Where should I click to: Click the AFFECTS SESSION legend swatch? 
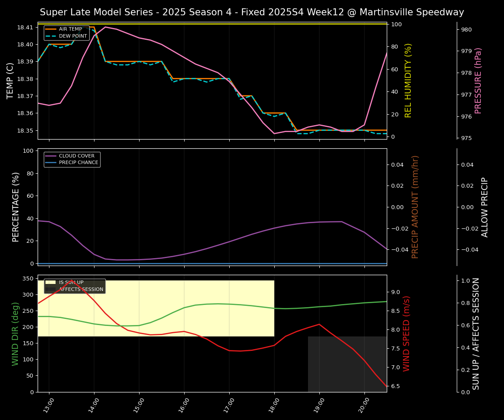[51, 289]
